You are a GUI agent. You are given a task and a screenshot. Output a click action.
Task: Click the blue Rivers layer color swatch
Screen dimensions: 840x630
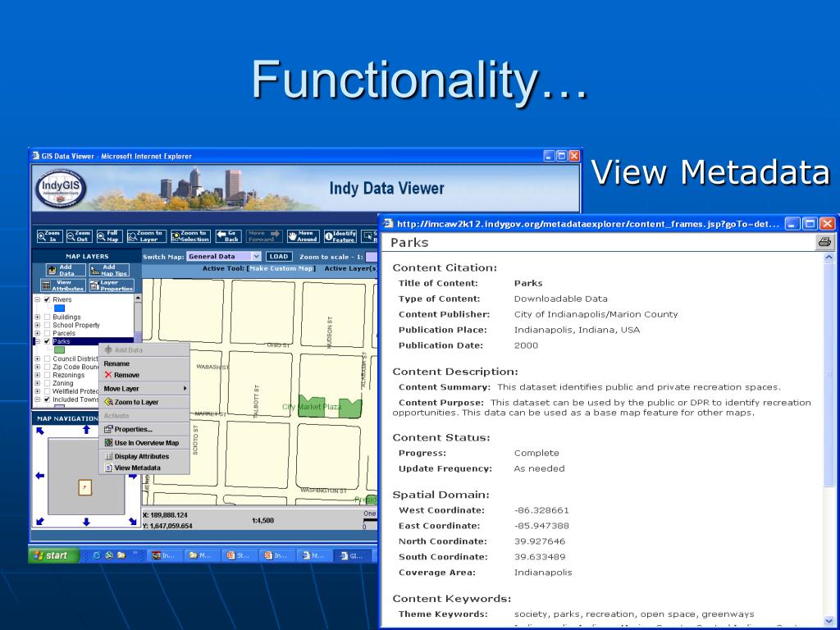coord(59,308)
